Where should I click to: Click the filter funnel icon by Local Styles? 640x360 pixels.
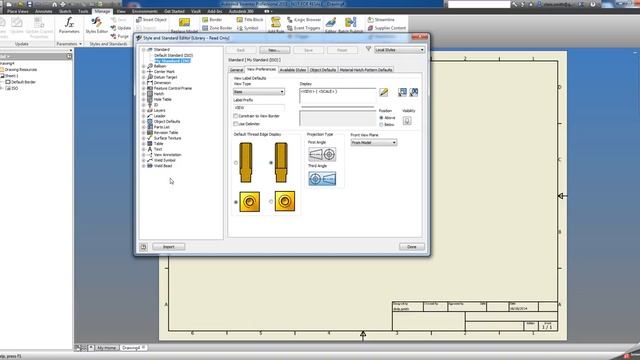(x=368, y=49)
